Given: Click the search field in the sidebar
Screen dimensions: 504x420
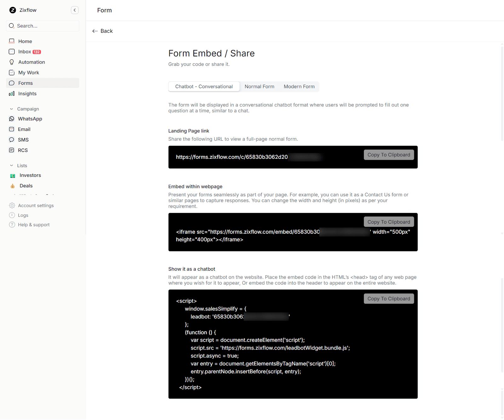Looking at the screenshot, I should coord(43,26).
